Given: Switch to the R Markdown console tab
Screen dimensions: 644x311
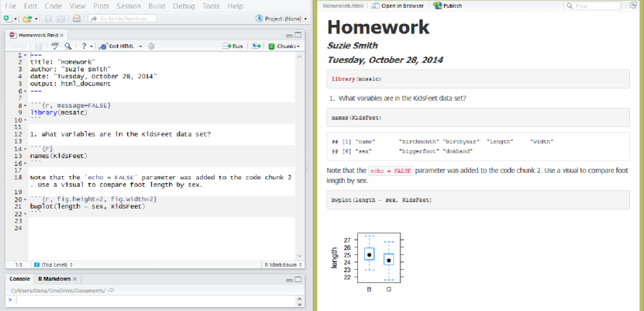Looking at the screenshot, I should (56, 278).
